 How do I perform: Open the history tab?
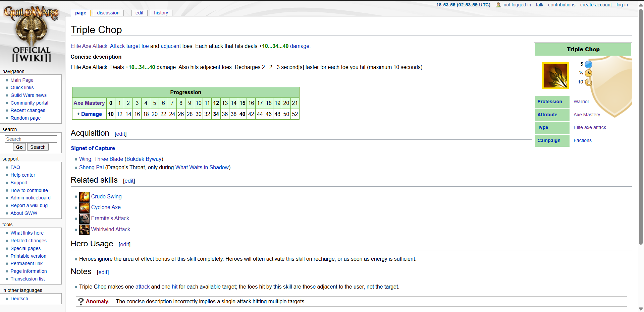[161, 13]
